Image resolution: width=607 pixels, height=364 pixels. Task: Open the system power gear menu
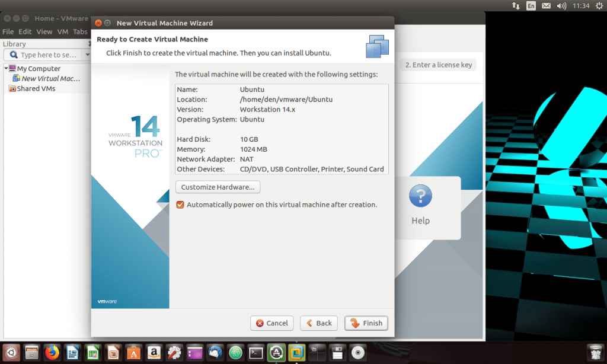point(599,6)
